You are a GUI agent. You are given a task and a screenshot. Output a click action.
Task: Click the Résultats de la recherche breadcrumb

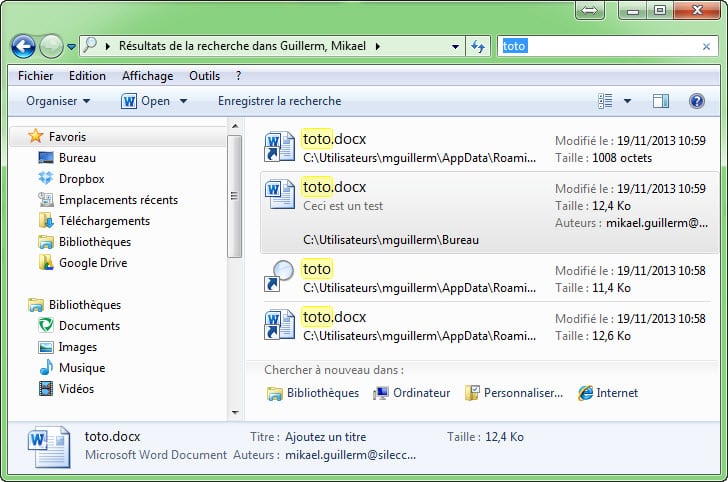(x=242, y=46)
